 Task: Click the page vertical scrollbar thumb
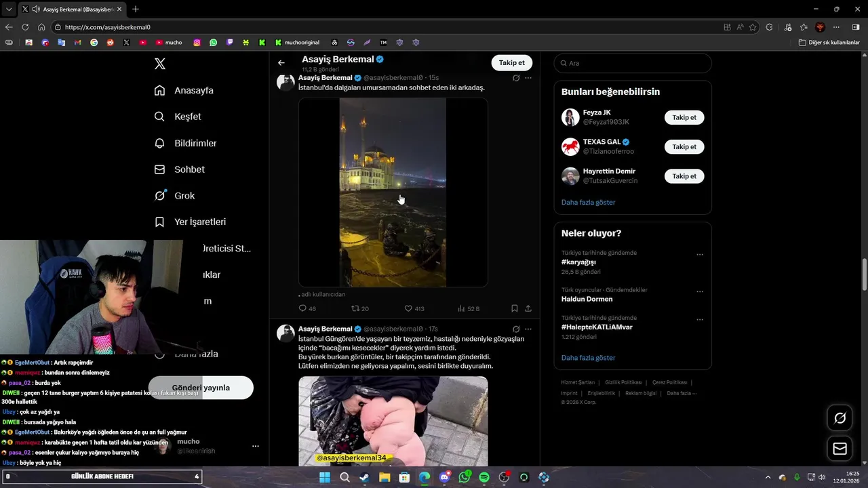pyautogui.click(x=864, y=274)
